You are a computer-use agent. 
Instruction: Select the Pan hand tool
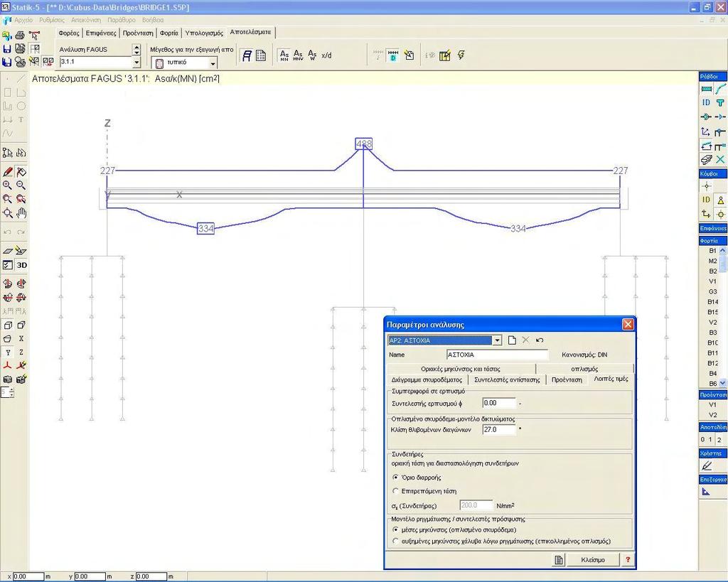[21, 213]
